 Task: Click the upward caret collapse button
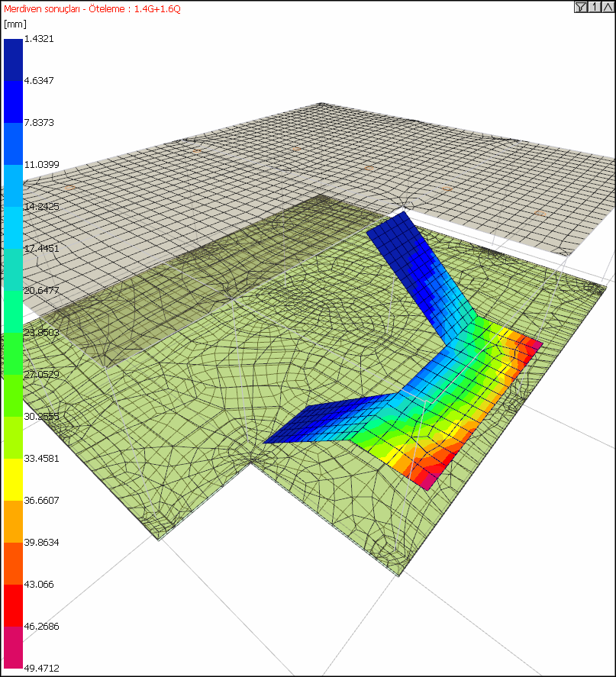pyautogui.click(x=608, y=6)
